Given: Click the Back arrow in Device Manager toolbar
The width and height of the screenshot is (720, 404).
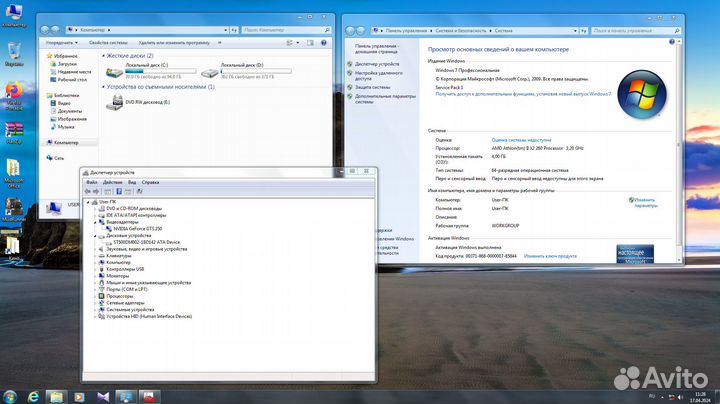Looking at the screenshot, I should (x=88, y=191).
